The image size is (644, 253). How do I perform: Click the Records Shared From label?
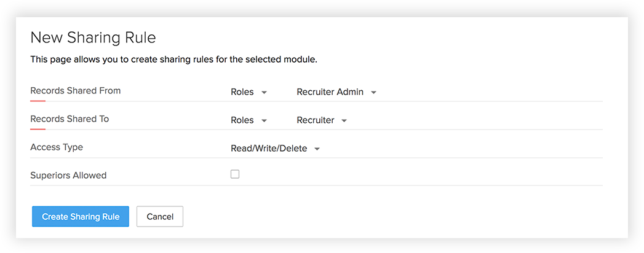tap(75, 91)
